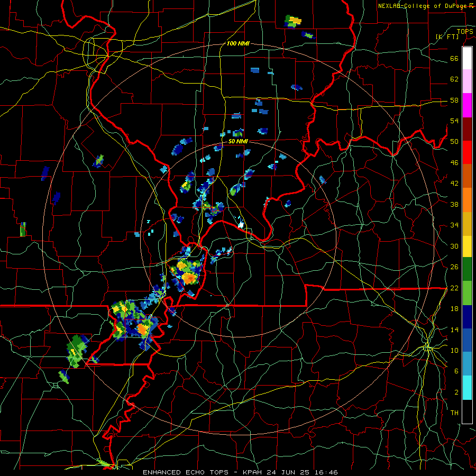
Task: Select the navy blue legend band
Action: pyautogui.click(x=467, y=317)
